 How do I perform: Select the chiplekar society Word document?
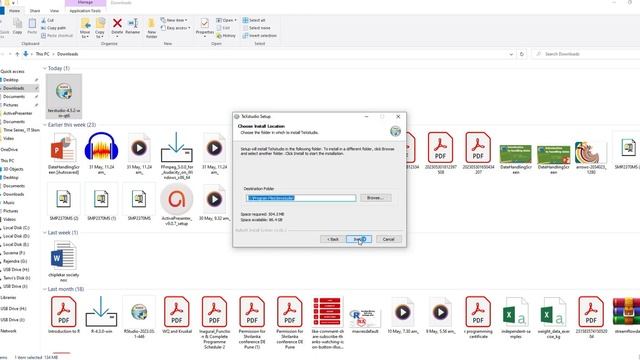(64, 261)
